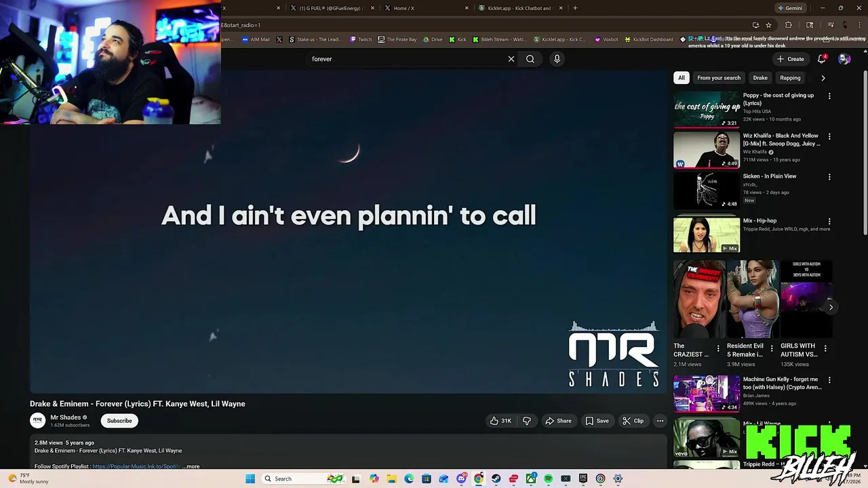The image size is (868, 488).
Task: Open Steam from the Windows taskbar
Action: (496, 479)
